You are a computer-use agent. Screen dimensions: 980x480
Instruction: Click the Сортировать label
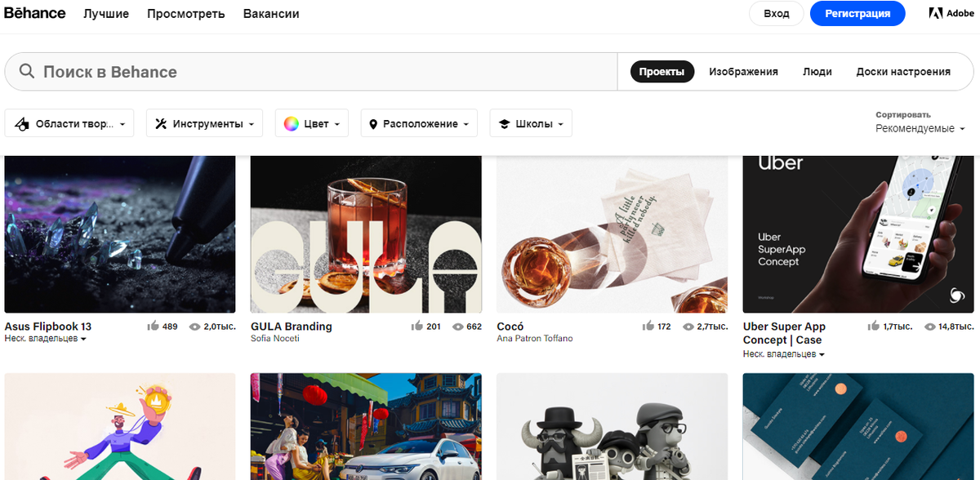(x=903, y=115)
